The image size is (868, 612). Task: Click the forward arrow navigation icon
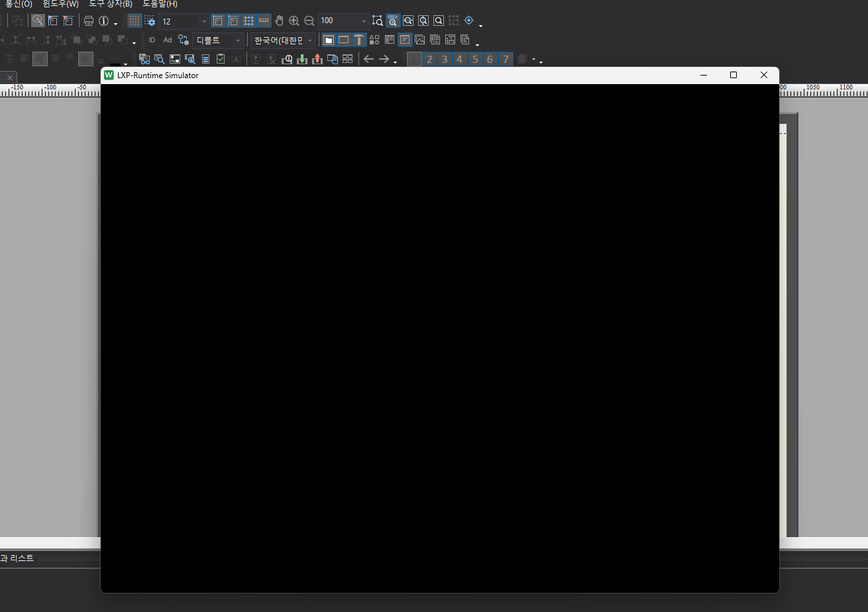click(x=384, y=59)
